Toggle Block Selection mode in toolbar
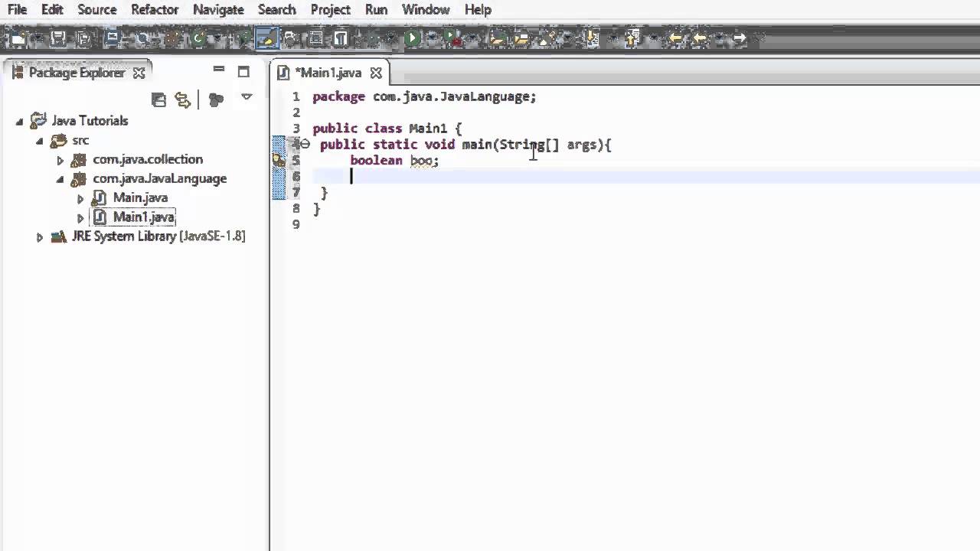The image size is (980, 551). tap(315, 37)
